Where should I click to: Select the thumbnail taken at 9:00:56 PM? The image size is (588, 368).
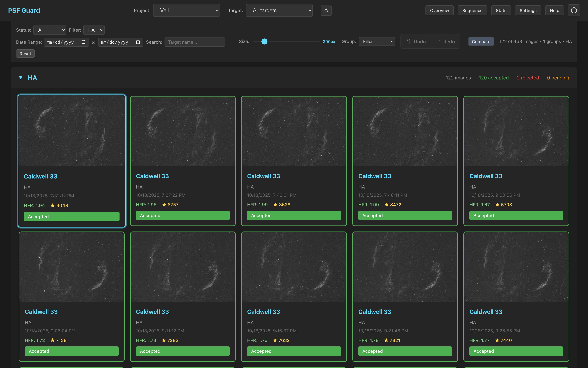click(516, 131)
